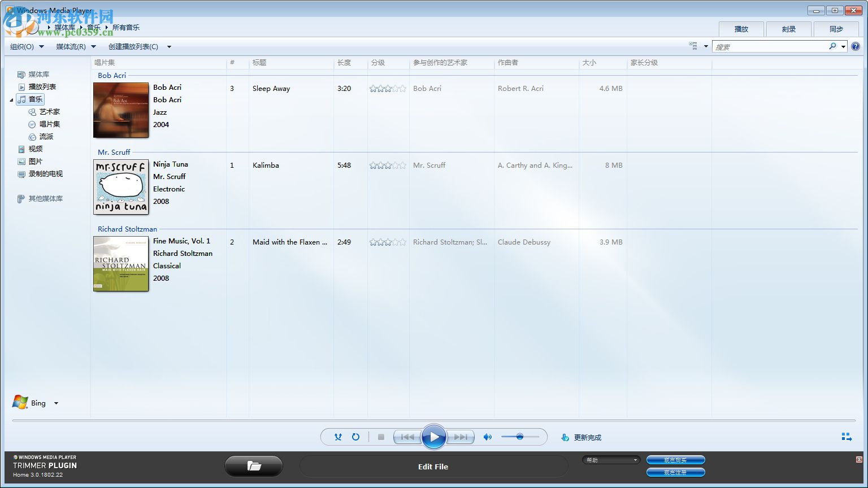
Task: Sort by 标题 column header
Action: coord(291,63)
